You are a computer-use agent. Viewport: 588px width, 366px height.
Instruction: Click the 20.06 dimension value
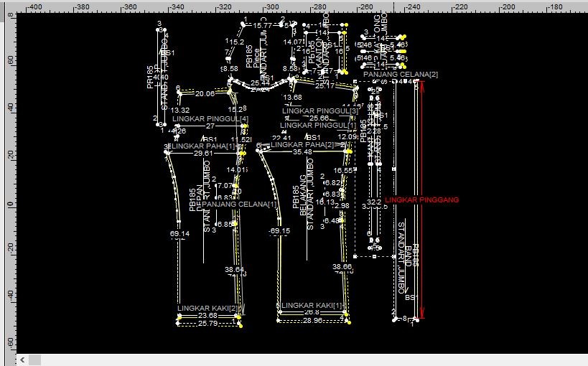(205, 94)
